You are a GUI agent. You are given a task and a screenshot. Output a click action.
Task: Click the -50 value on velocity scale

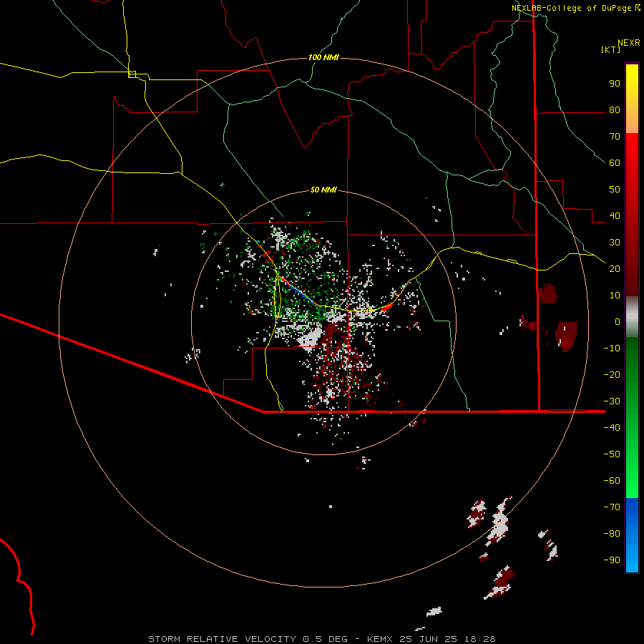(x=612, y=454)
